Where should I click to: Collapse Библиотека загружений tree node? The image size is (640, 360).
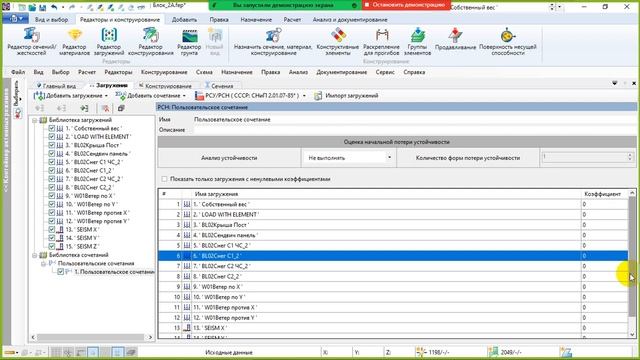35,120
